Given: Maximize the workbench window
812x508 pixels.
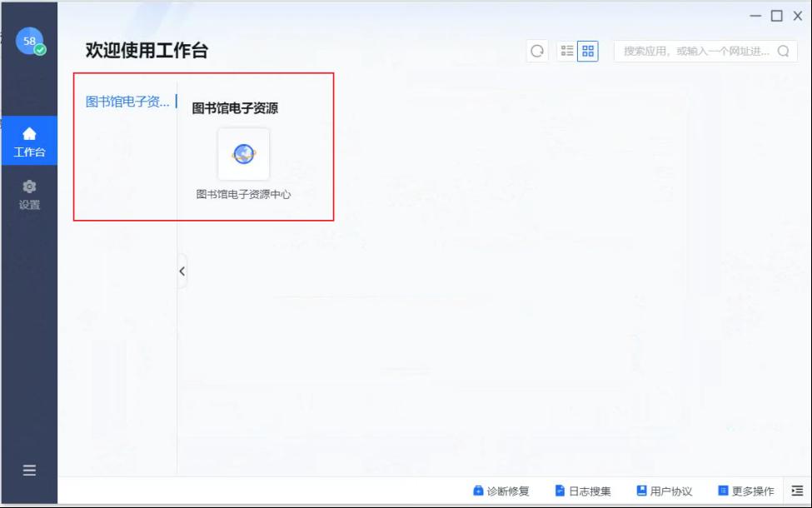Looking at the screenshot, I should point(776,16).
